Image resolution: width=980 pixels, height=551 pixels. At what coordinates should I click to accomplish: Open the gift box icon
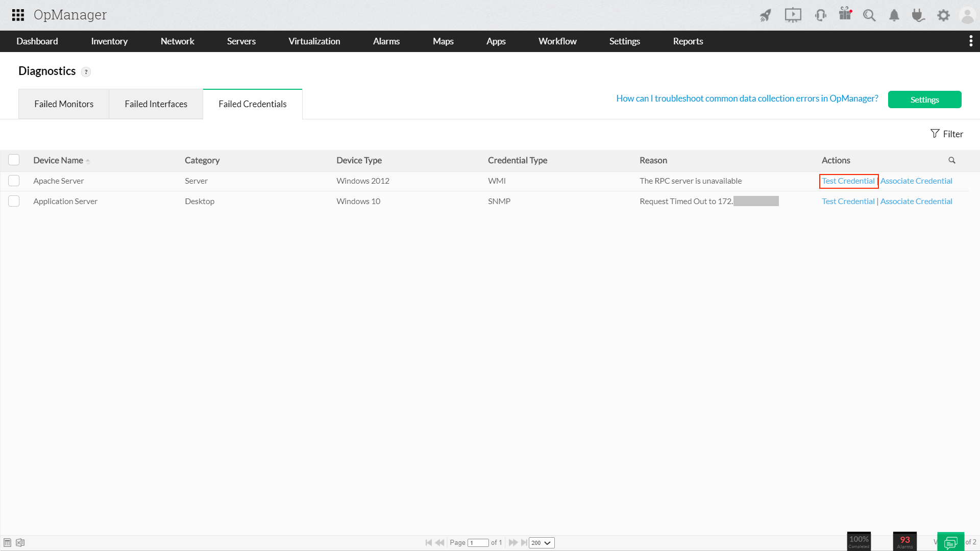[x=845, y=14]
